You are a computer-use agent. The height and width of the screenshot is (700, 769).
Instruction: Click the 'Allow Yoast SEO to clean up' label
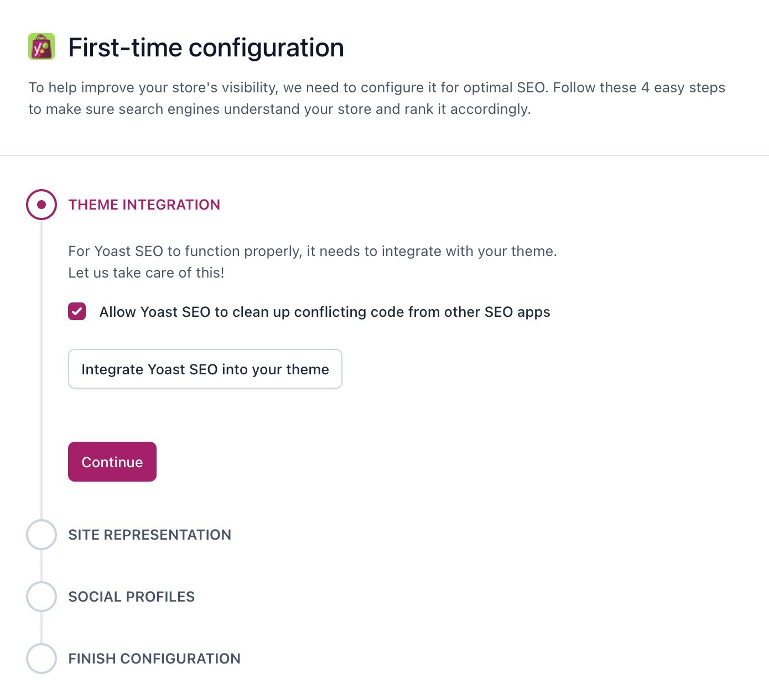(x=324, y=312)
